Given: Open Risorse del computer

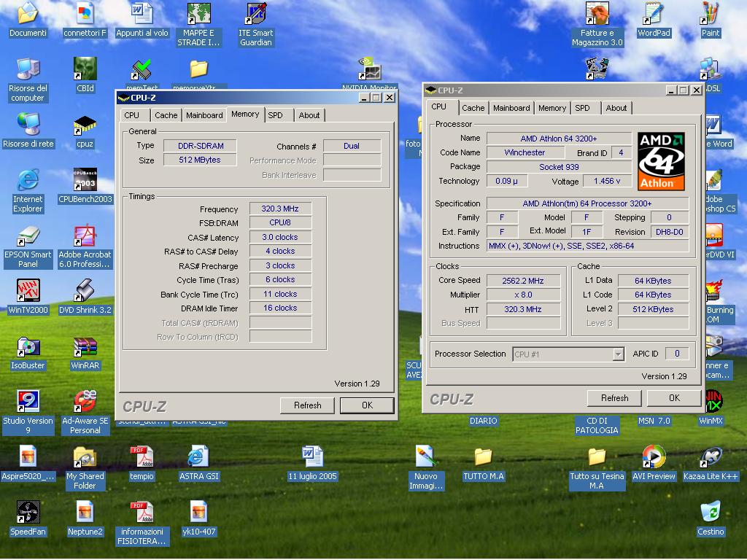Looking at the screenshot, I should click(28, 69).
